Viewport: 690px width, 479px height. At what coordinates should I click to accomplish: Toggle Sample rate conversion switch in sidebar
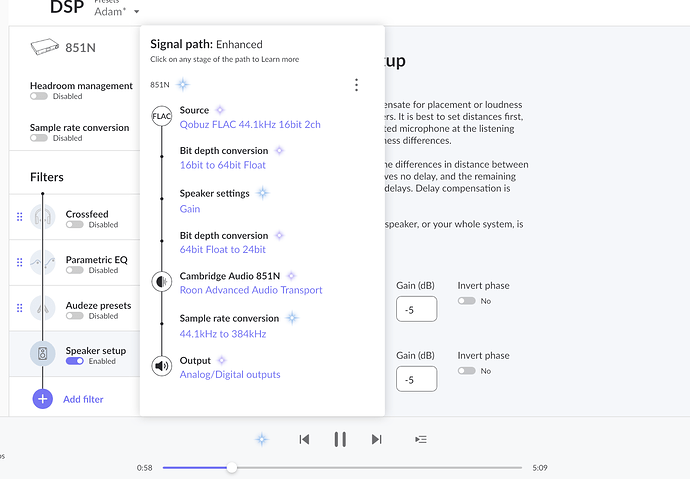pyautogui.click(x=39, y=138)
